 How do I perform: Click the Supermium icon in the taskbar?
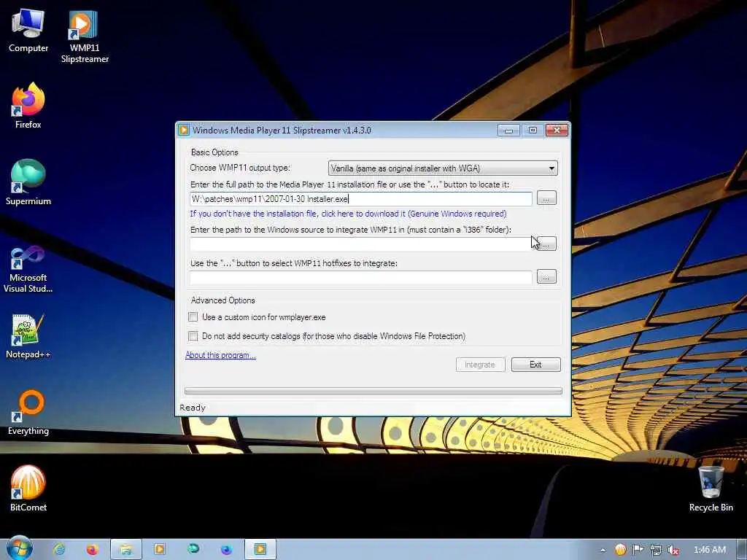[193, 550]
